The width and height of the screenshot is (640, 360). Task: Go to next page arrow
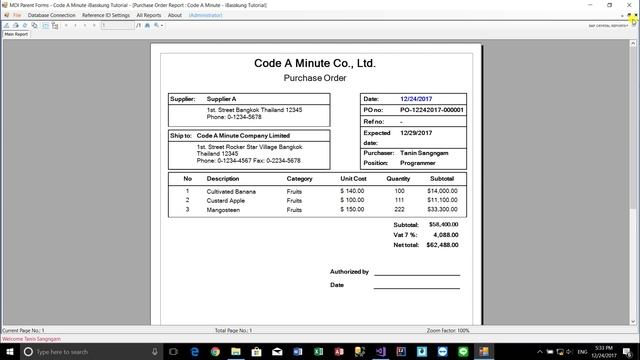tap(85, 25)
